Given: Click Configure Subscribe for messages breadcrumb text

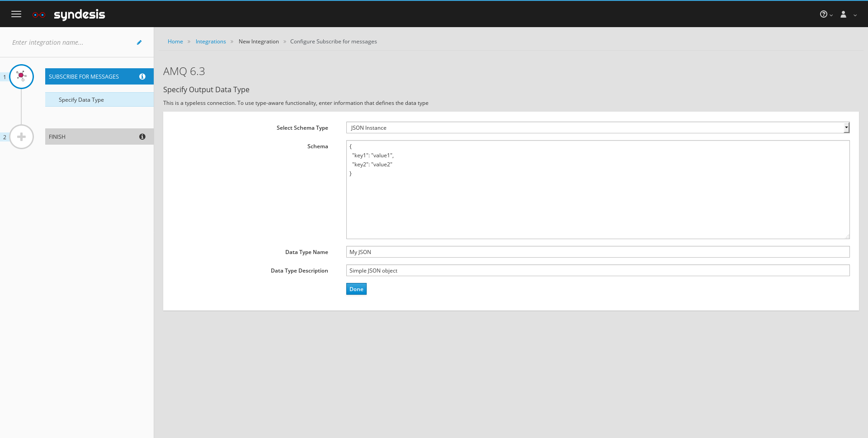Looking at the screenshot, I should (334, 42).
